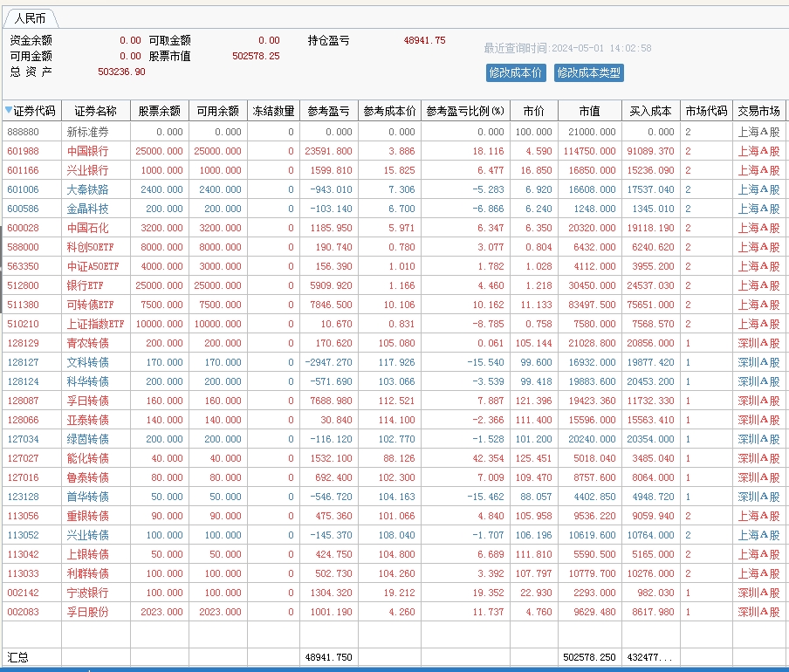Image resolution: width=789 pixels, height=672 pixels.
Task: Select the 中证A50ETF row name
Action: [x=93, y=266]
